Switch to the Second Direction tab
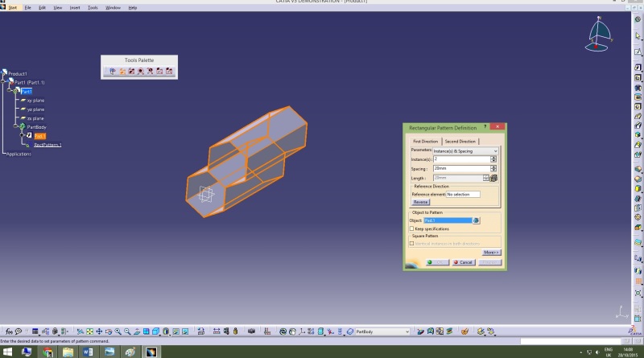This screenshot has height=358, width=644. pos(460,142)
